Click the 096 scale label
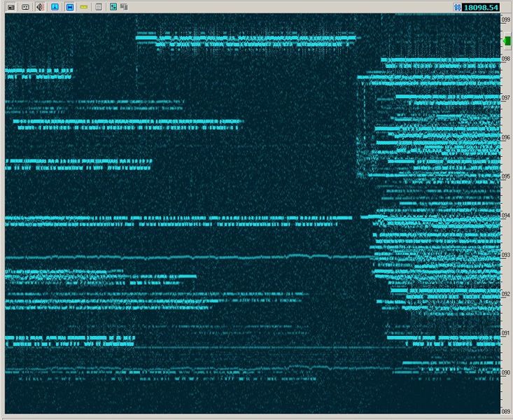This screenshot has height=420, width=513. [x=506, y=137]
